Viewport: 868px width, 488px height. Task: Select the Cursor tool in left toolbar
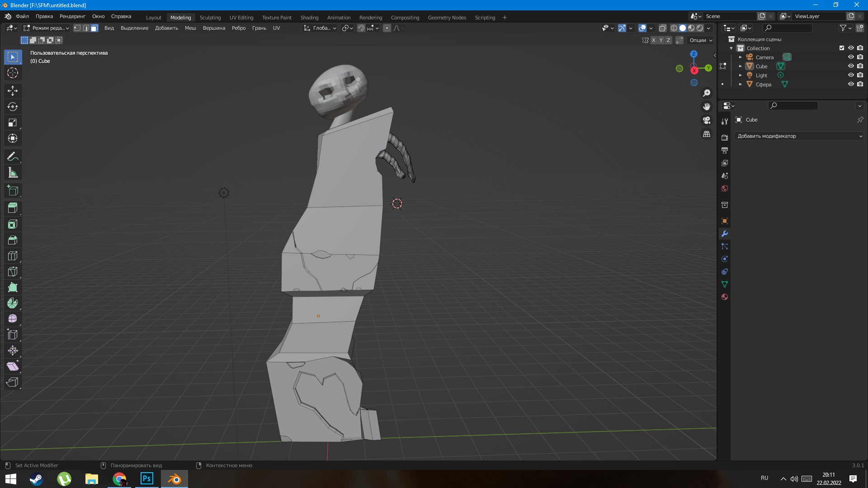pos(13,73)
